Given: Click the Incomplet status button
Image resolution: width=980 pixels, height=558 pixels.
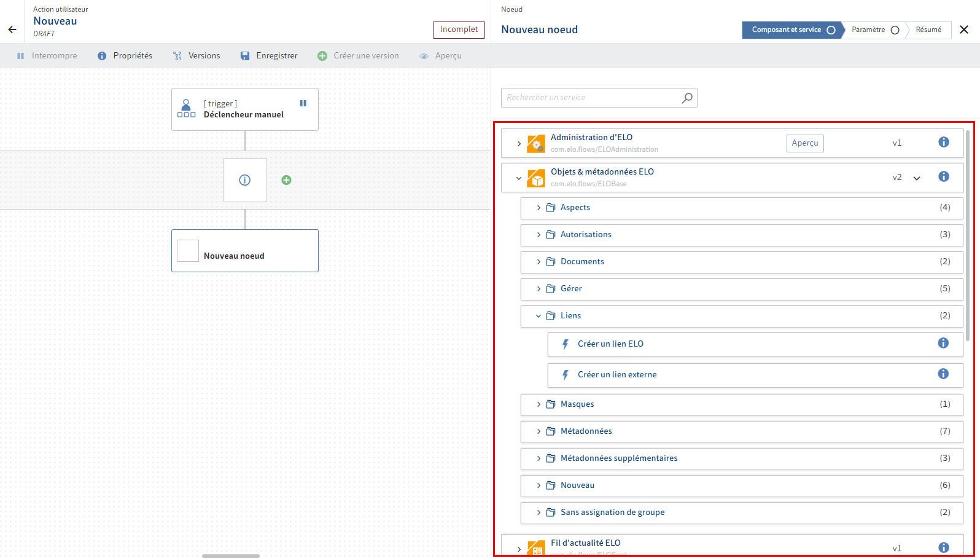Looking at the screenshot, I should pyautogui.click(x=459, y=29).
